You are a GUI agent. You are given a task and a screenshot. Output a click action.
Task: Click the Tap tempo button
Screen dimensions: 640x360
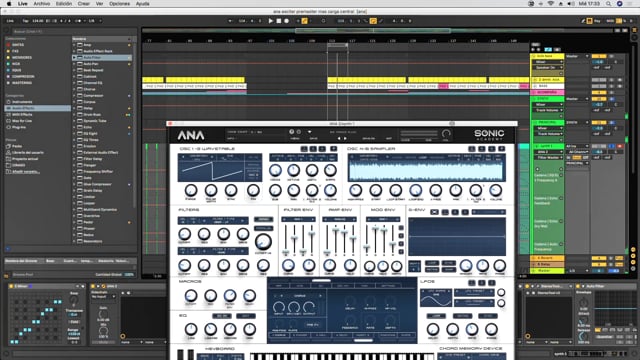25,21
